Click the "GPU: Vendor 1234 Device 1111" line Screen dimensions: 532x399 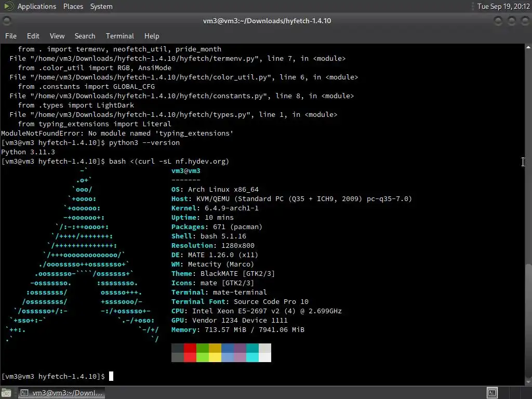(229, 320)
